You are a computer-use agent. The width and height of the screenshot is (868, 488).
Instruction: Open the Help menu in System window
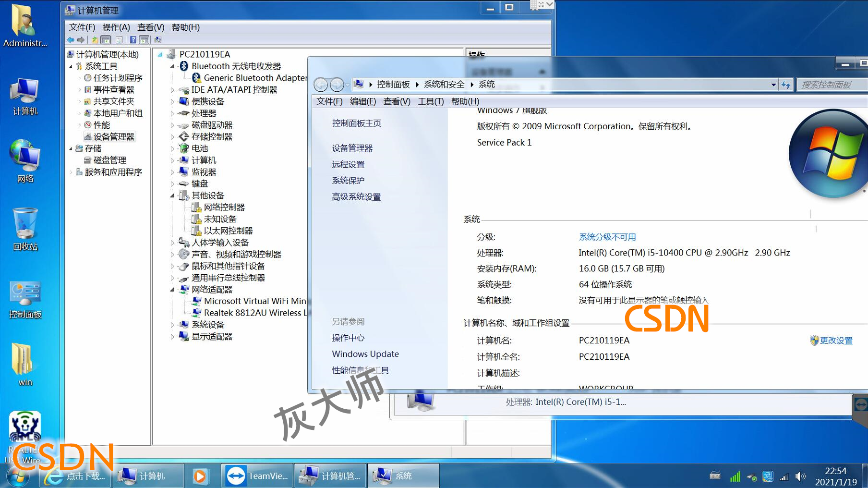(465, 101)
